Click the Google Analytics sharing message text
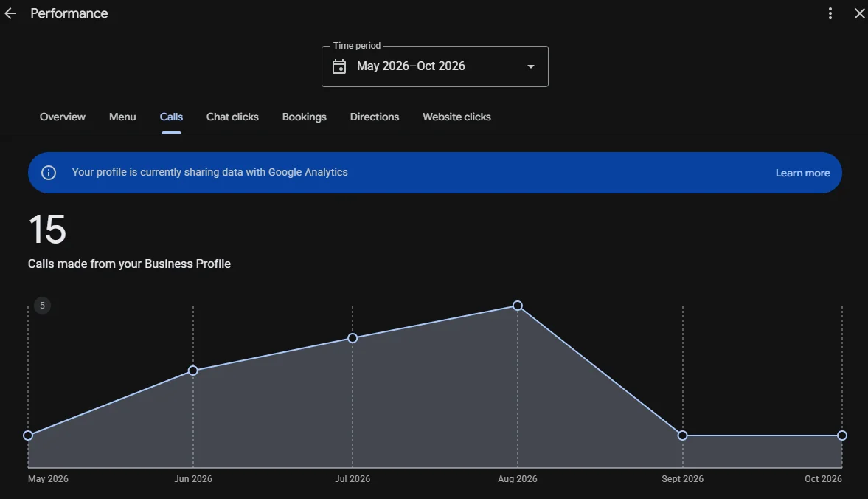Screen dimensions: 868x499 click(x=209, y=172)
